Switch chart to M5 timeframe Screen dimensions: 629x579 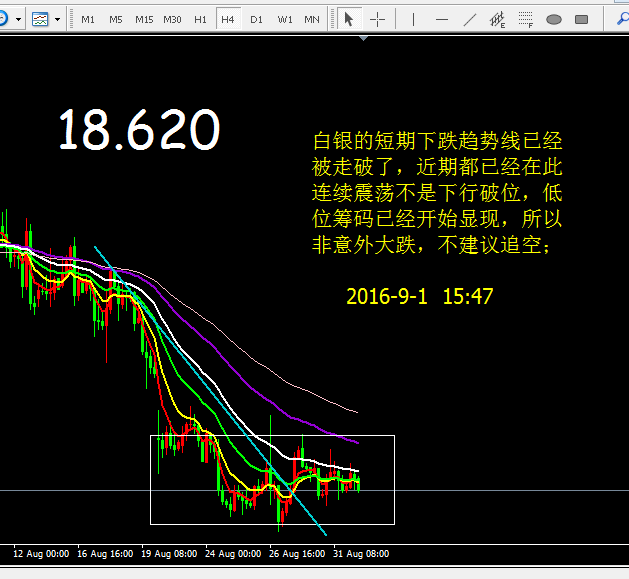[x=116, y=19]
